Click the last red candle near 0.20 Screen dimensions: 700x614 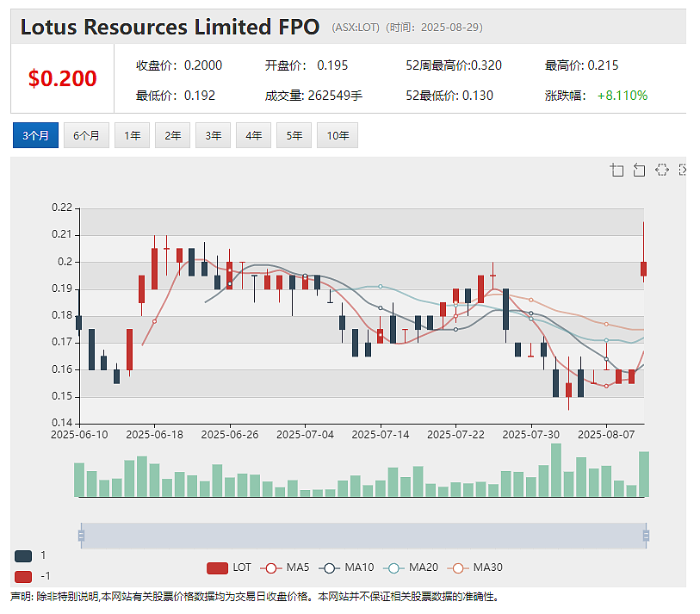pyautogui.click(x=643, y=269)
